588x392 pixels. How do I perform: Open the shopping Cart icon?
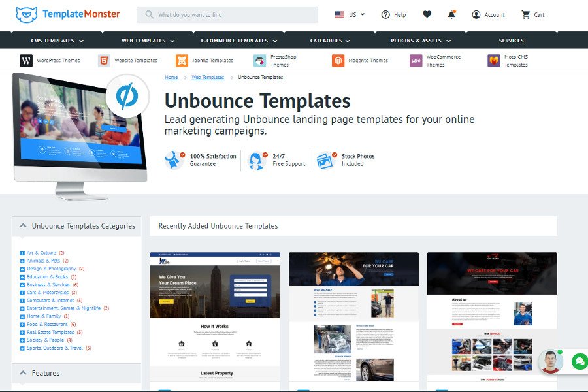click(526, 14)
